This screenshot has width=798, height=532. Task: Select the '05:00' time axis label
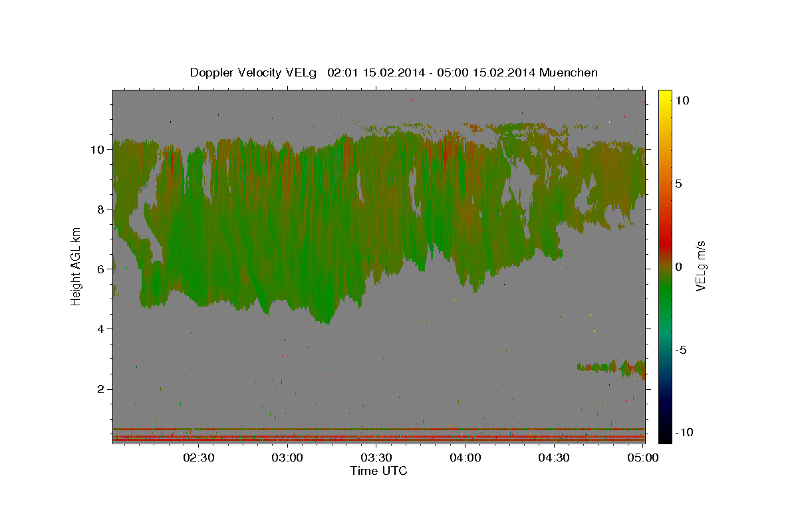click(643, 458)
